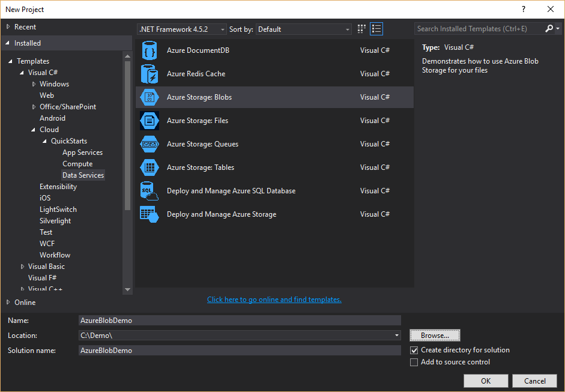This screenshot has width=565, height=392.
Task: Expand the Location path dropdown
Action: (397, 336)
